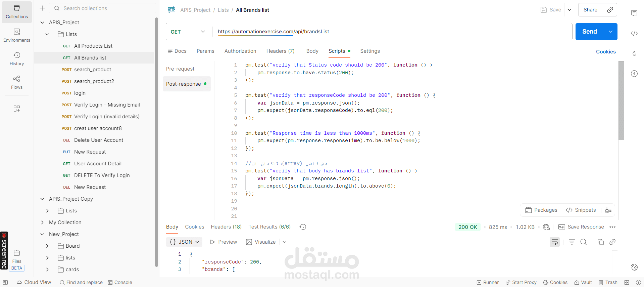Expand the My Collection collection
Image resolution: width=644 pixels, height=287 pixels.
coord(42,222)
